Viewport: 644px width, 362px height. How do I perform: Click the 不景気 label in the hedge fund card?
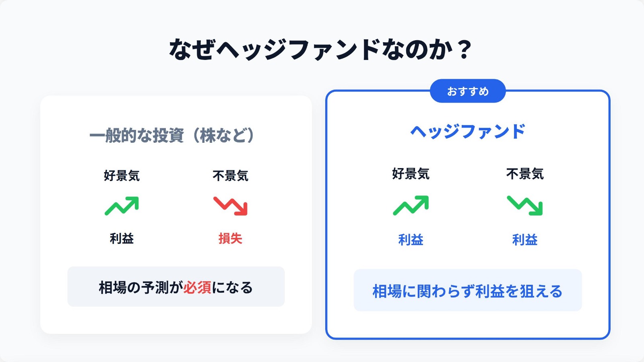(525, 174)
